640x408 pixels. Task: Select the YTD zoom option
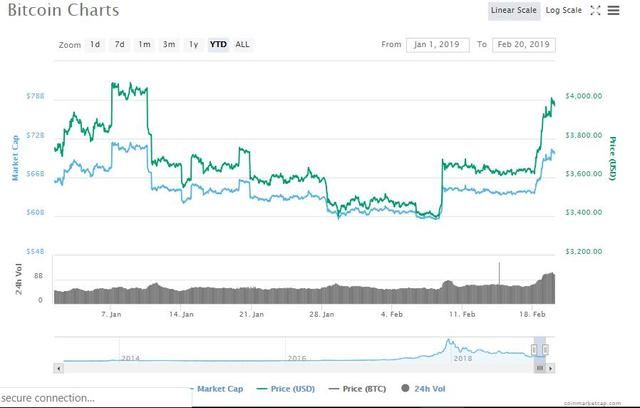[x=217, y=45]
